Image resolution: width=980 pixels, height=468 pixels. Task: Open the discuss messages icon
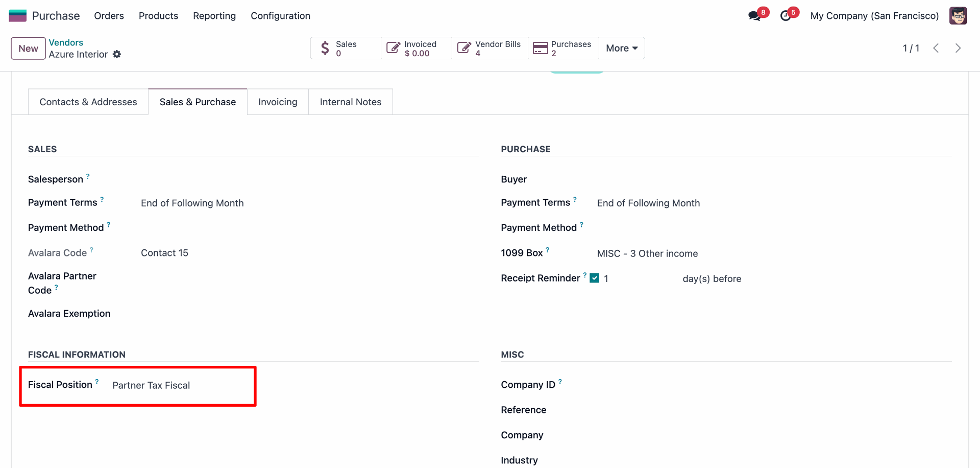(754, 16)
